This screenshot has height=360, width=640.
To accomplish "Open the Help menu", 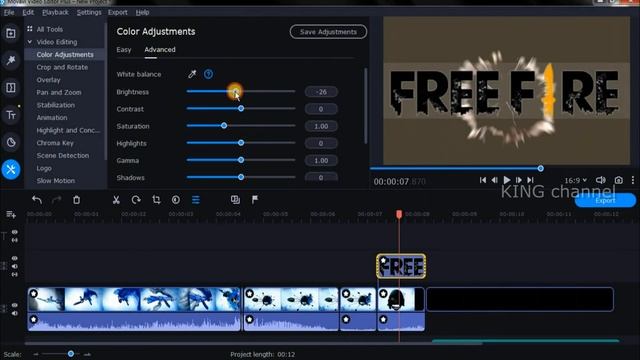I will (x=142, y=12).
